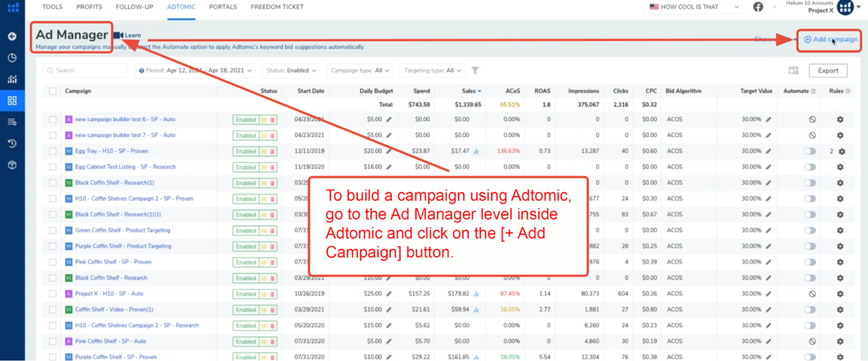The height and width of the screenshot is (361, 868).
Task: Select the cube icon in the sidebar
Action: [x=12, y=165]
